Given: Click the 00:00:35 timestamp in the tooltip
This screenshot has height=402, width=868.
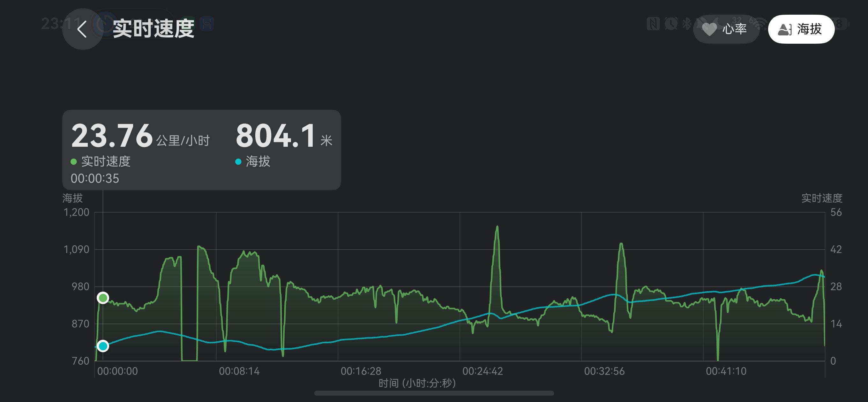Looking at the screenshot, I should [x=95, y=178].
